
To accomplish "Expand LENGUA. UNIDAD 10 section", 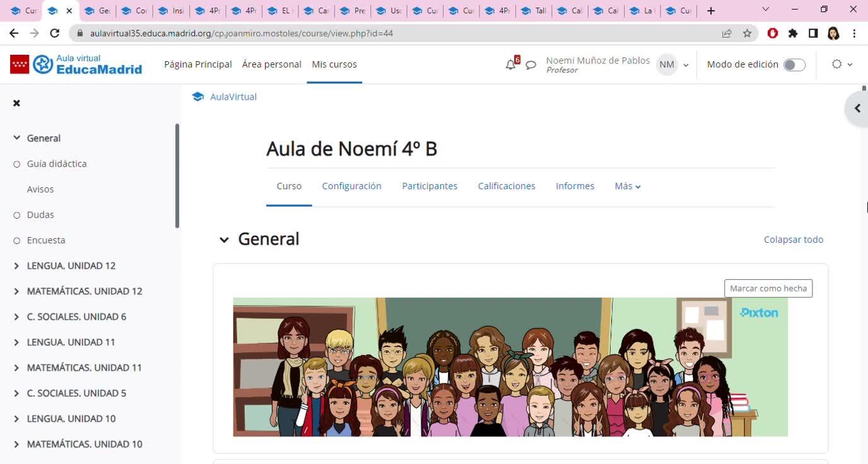I will [x=17, y=419].
